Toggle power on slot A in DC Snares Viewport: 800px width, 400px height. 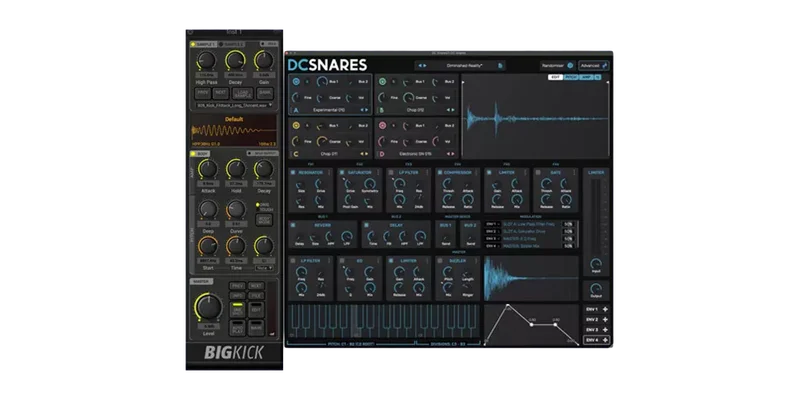[x=296, y=81]
